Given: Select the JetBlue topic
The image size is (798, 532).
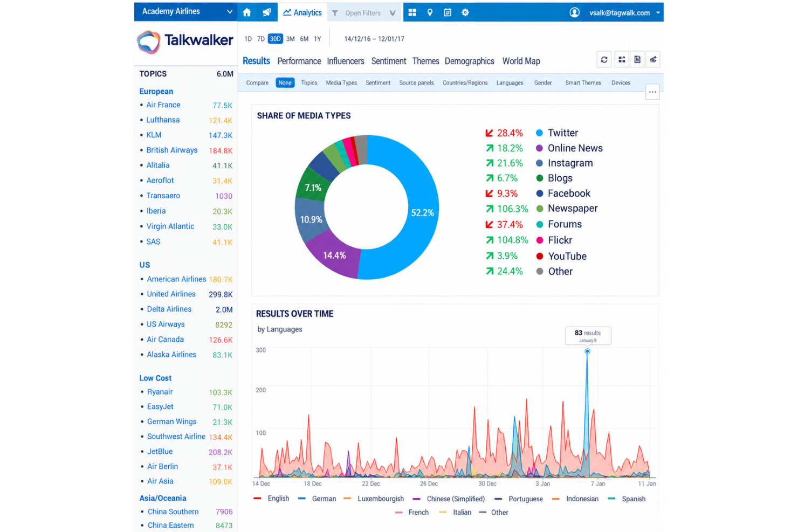Looking at the screenshot, I should [160, 452].
